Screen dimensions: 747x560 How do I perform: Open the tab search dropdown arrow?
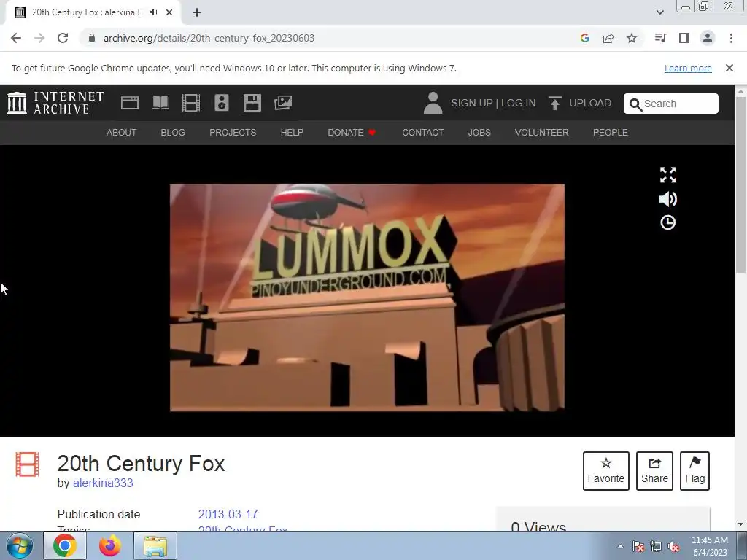pos(659,12)
